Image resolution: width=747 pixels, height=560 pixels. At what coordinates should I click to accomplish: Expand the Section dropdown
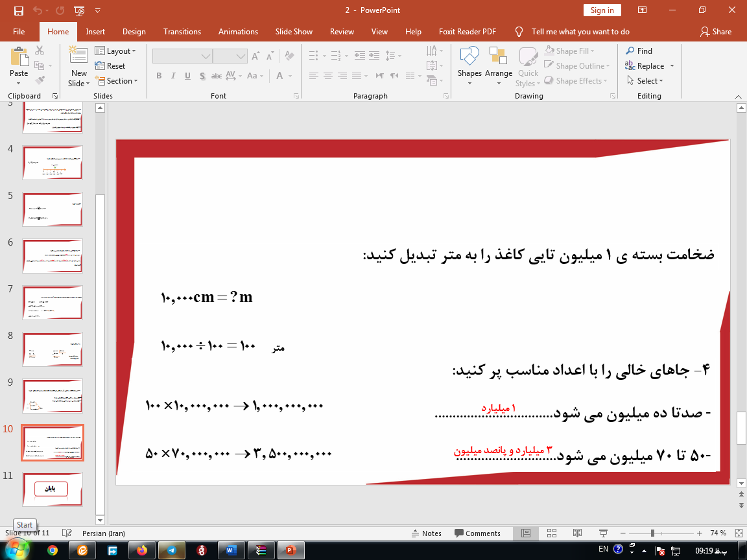pyautogui.click(x=117, y=81)
